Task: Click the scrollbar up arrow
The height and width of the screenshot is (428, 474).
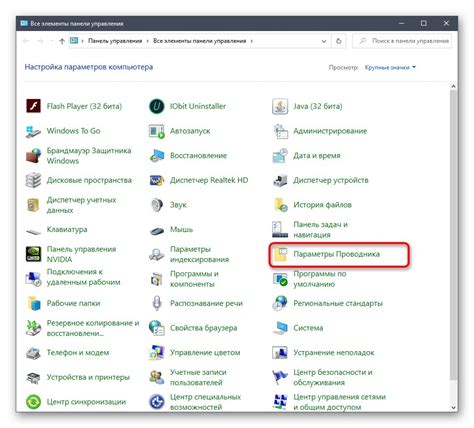Action: coord(453,86)
